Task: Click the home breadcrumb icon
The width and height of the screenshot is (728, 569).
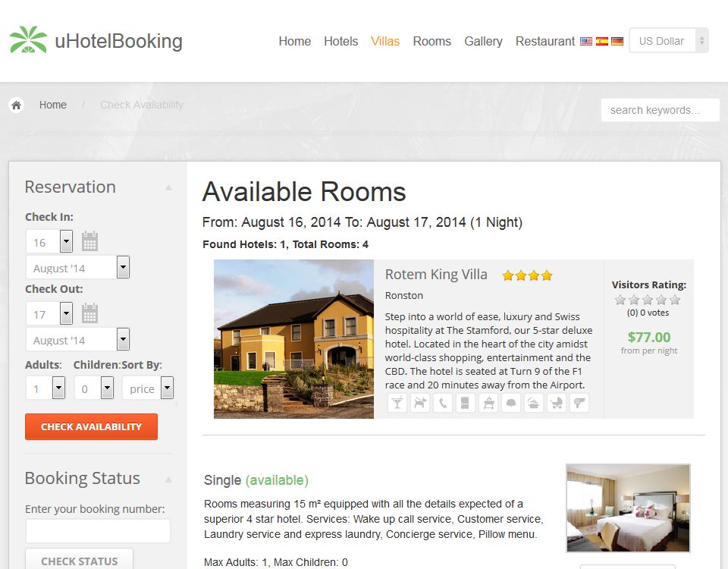Action: click(x=16, y=105)
